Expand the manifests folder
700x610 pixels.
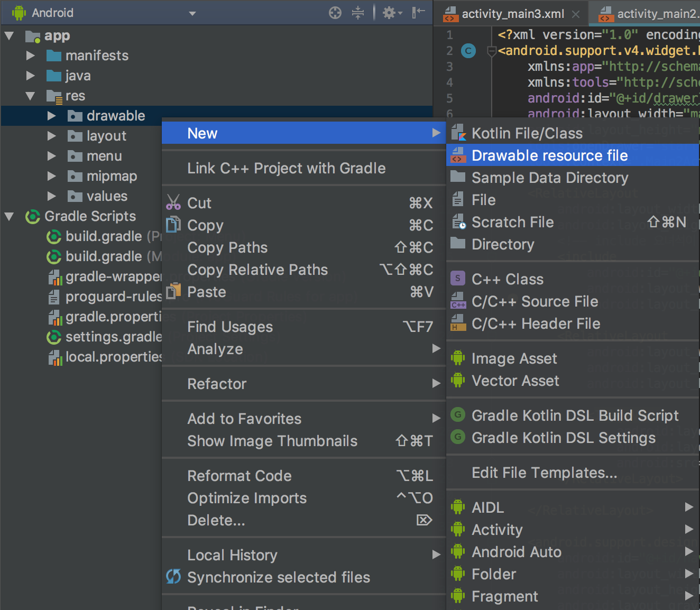pos(31,56)
